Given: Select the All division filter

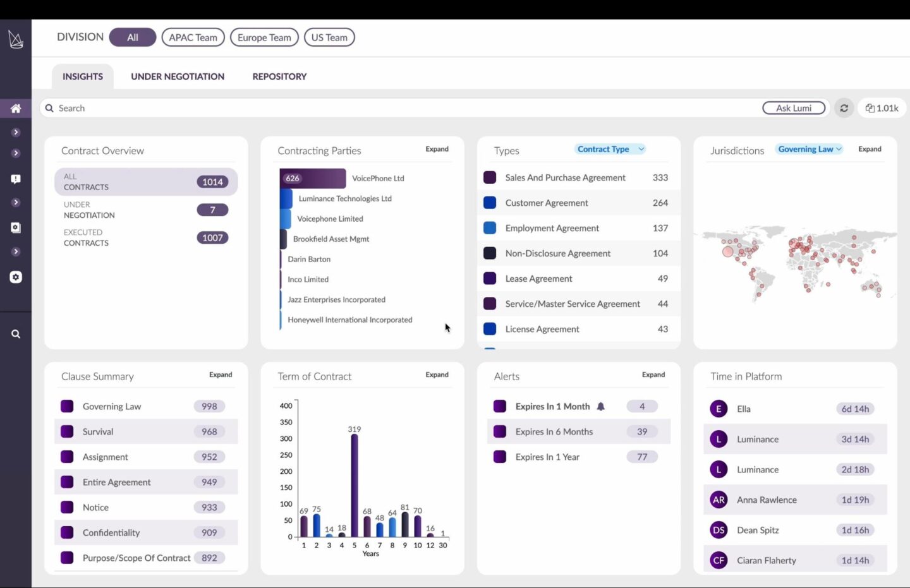Looking at the screenshot, I should click(x=132, y=37).
